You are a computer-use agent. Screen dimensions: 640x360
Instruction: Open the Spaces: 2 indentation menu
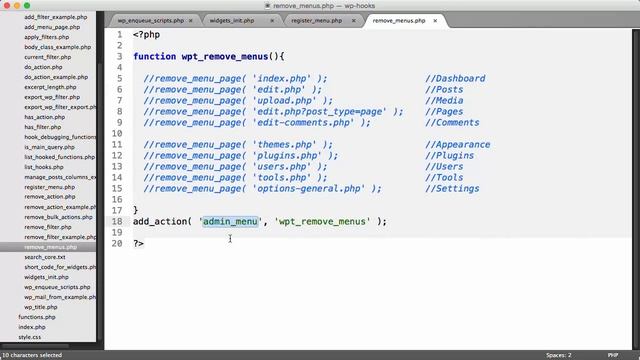[558, 355]
